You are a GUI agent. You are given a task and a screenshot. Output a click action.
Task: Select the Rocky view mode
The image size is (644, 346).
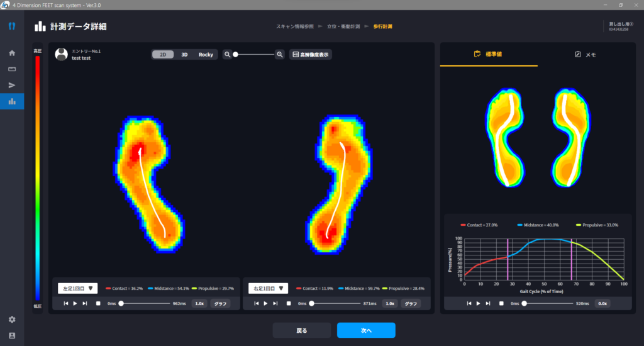[x=206, y=55]
